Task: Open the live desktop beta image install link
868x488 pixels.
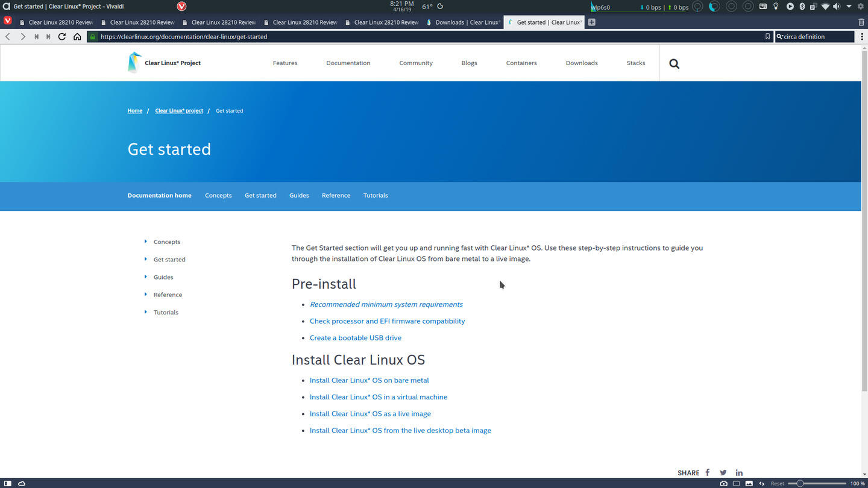Action: [x=400, y=431]
